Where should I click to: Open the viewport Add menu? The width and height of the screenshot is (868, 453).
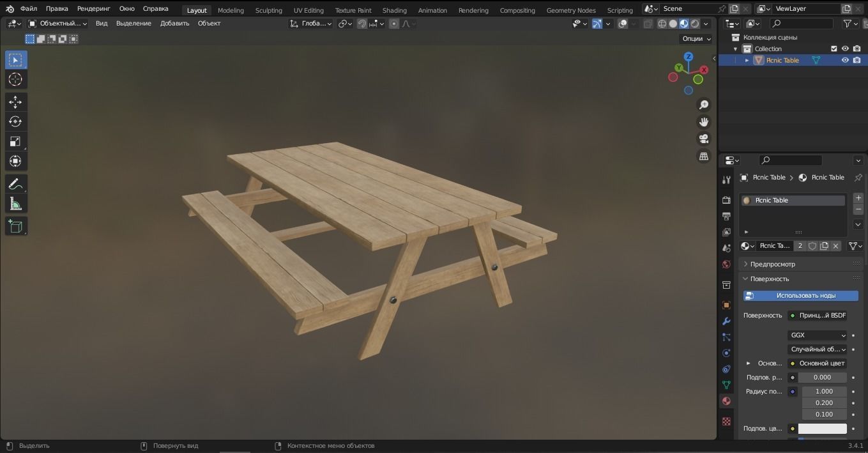[174, 24]
